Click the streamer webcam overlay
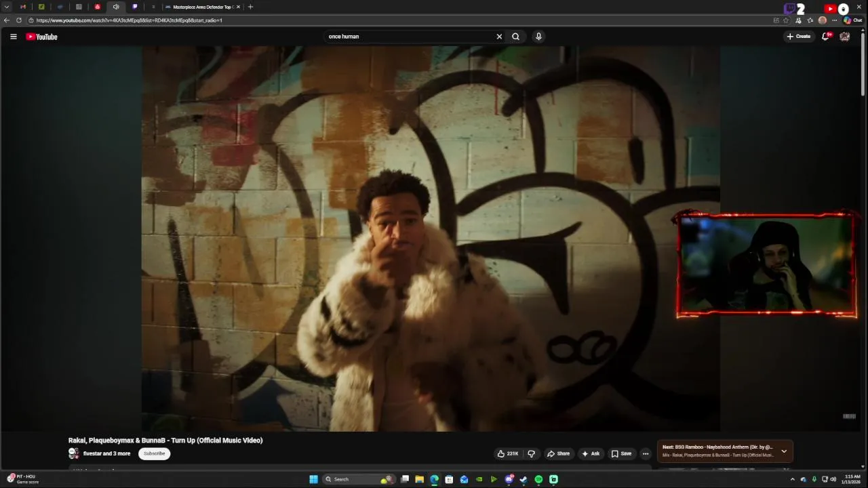Screen dimensions: 868x488 [766, 265]
